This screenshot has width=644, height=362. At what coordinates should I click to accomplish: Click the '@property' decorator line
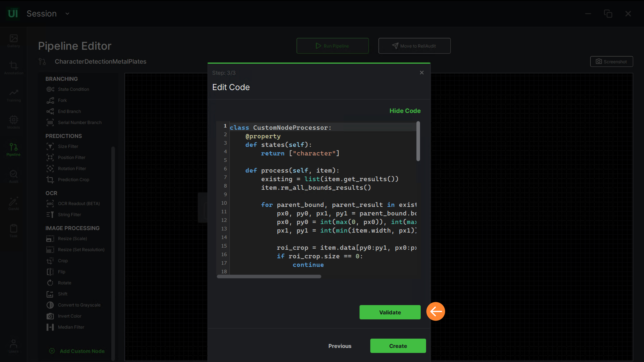[x=263, y=136]
